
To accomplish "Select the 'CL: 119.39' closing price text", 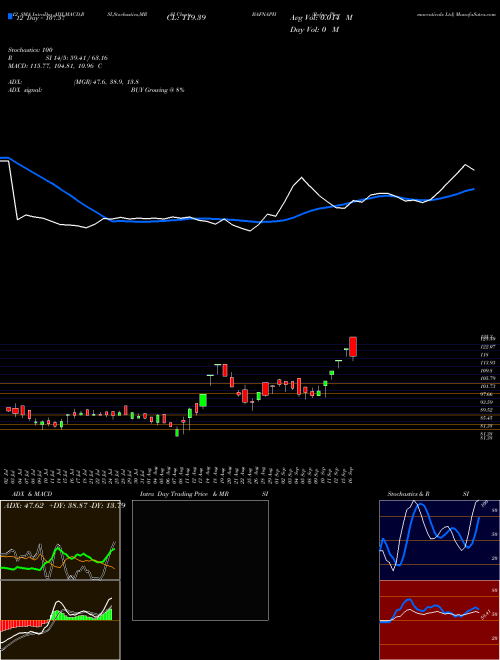I will [186, 18].
